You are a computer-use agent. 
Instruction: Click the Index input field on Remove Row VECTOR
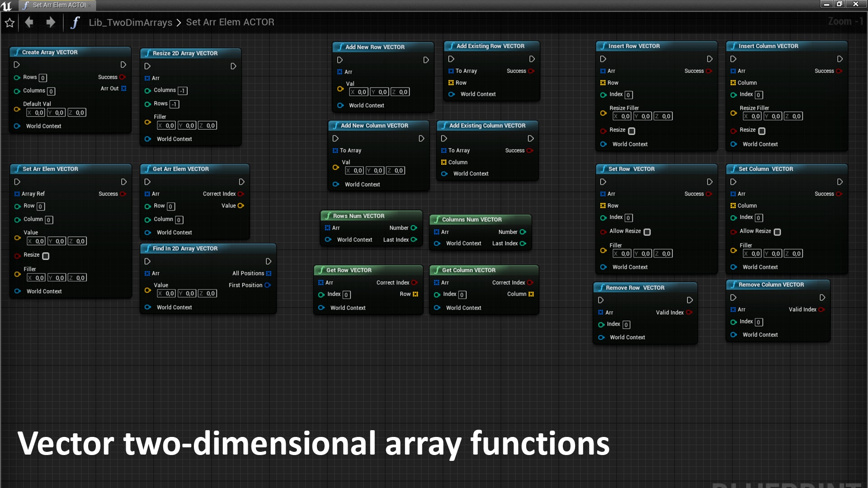click(626, 324)
